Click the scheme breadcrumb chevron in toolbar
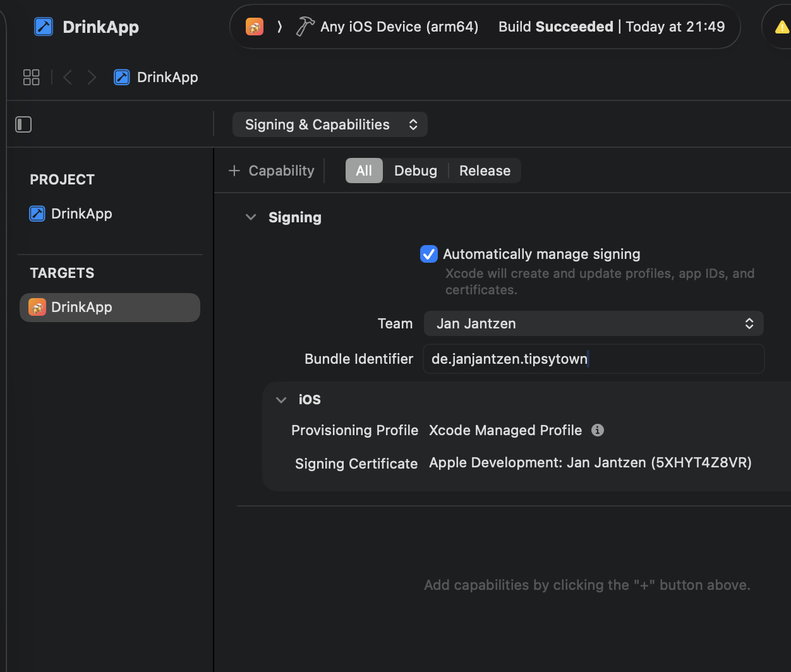The image size is (791, 672). tap(279, 27)
